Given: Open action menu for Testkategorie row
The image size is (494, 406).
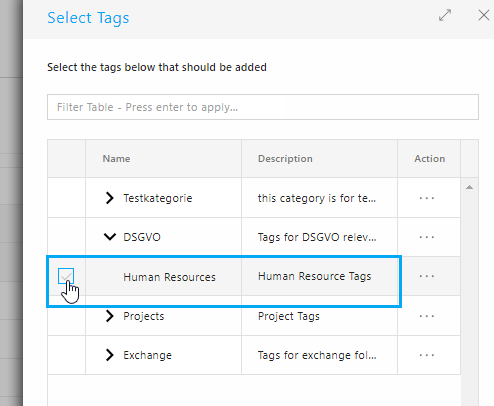Looking at the screenshot, I should (x=427, y=198).
